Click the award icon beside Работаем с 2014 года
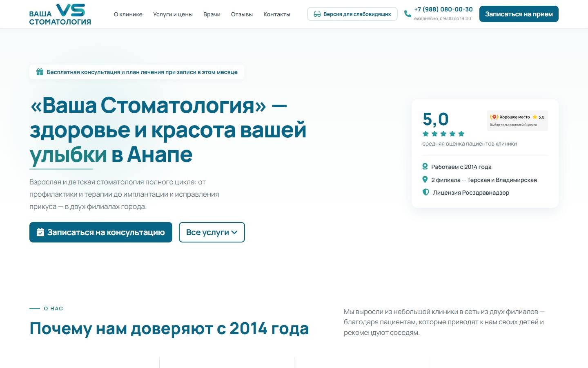The height and width of the screenshot is (368, 588). coord(425,166)
